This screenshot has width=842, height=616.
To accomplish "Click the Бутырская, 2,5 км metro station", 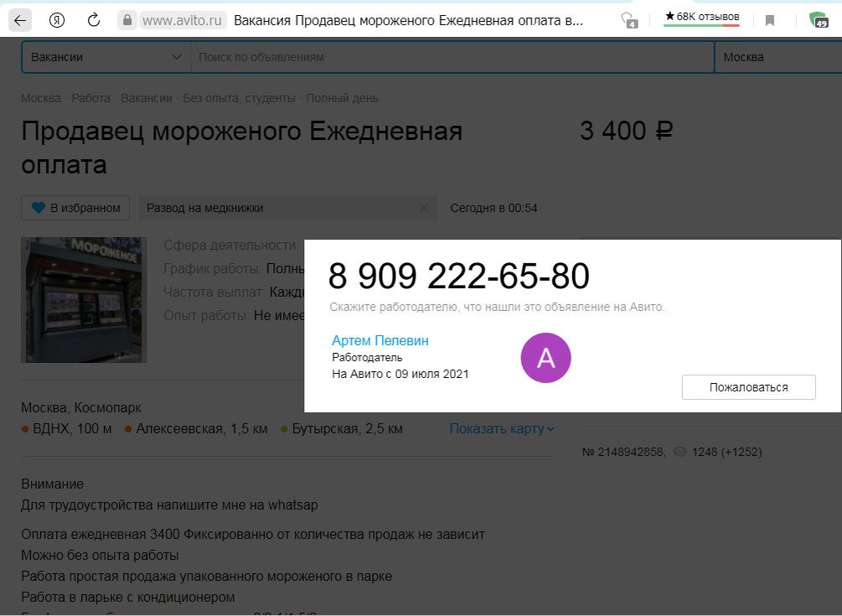I will tap(342, 428).
